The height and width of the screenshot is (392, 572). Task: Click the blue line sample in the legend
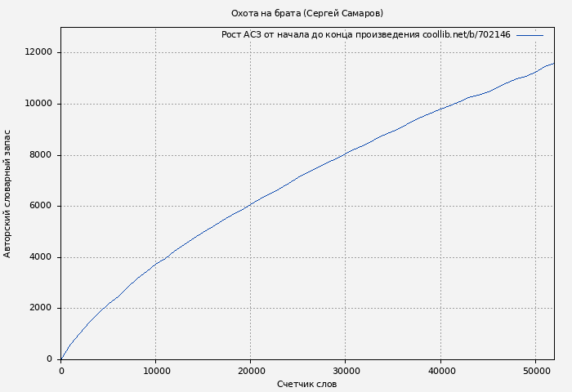(x=530, y=35)
